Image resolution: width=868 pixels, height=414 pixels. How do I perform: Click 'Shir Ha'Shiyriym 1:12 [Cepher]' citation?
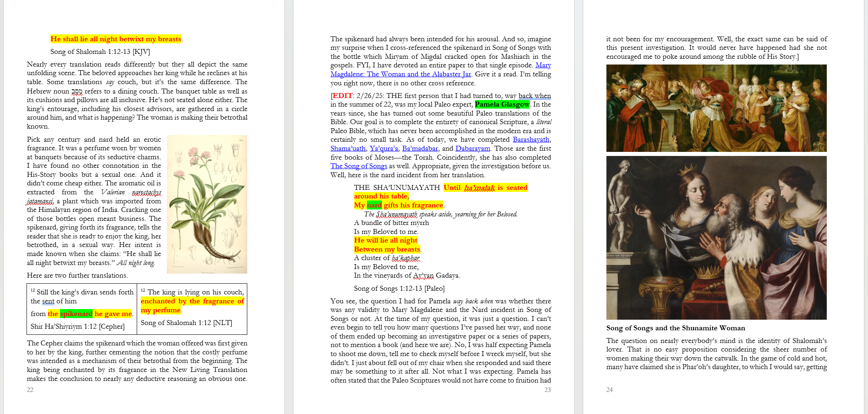click(78, 327)
